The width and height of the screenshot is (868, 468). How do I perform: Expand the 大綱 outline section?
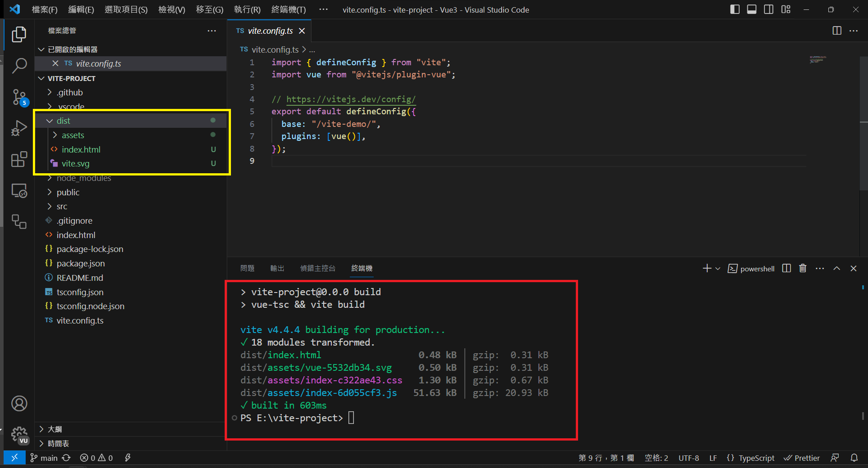131,429
